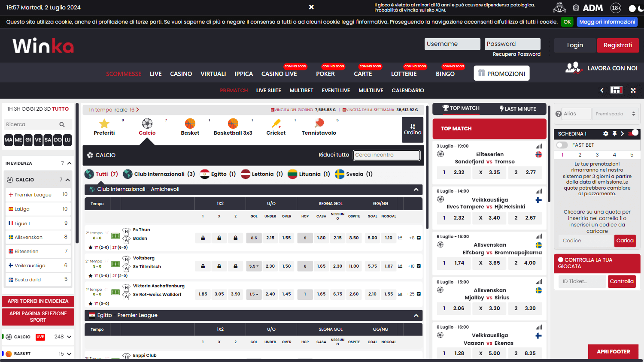Screen dimensions: 644x362
Task: Open Preferiti star favorites icon
Action: tap(104, 124)
